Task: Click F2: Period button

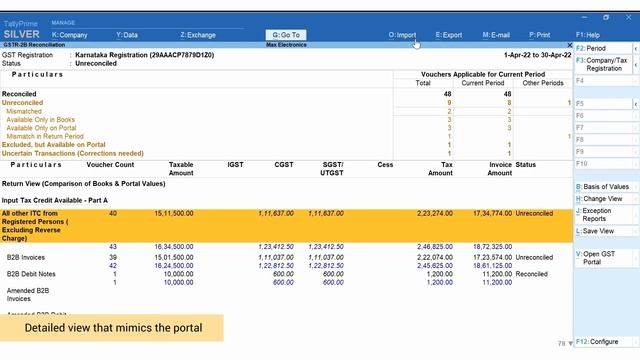Action: (603, 48)
